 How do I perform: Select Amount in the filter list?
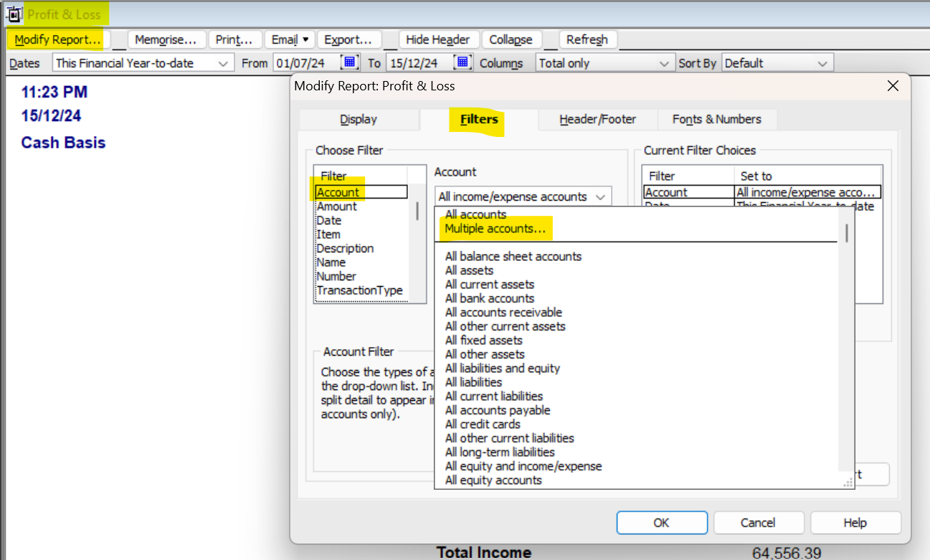(361, 207)
